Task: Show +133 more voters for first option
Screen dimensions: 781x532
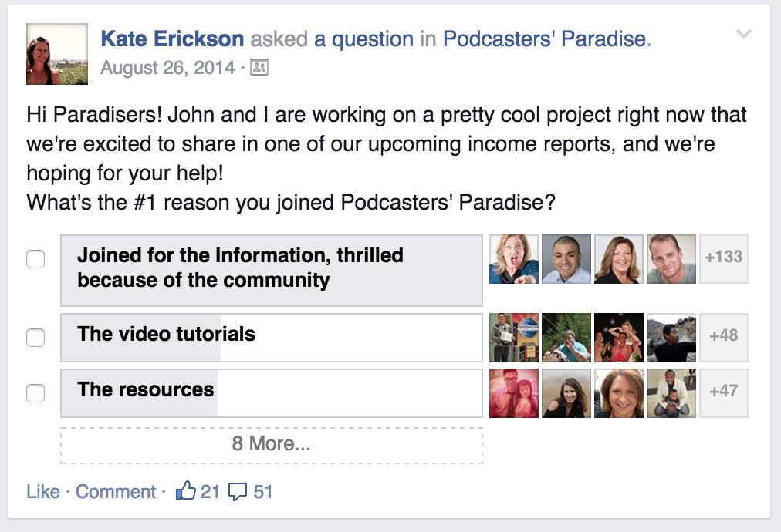Action: click(724, 259)
